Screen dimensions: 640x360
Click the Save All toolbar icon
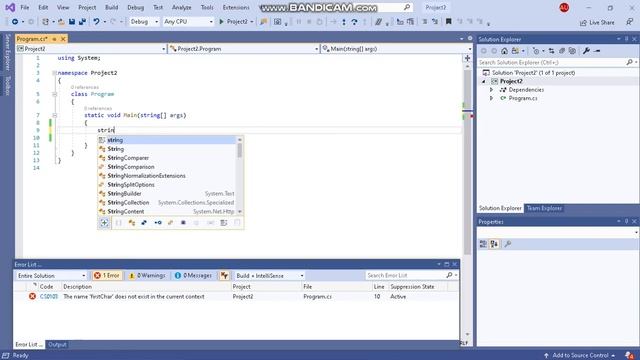pos(82,22)
